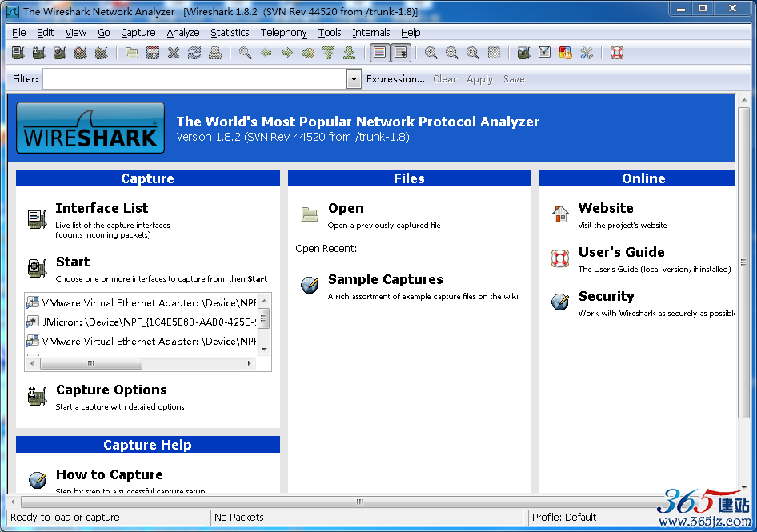This screenshot has width=757, height=532.
Task: Stop the running capture toolbar icon
Action: (81, 53)
